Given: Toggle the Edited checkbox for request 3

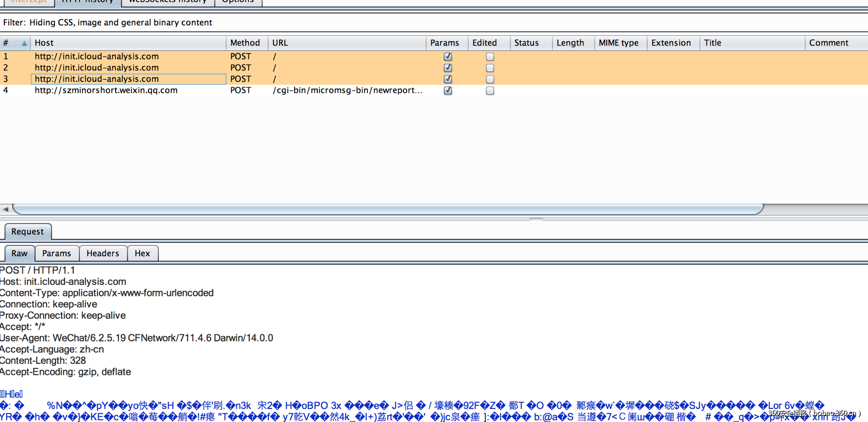Looking at the screenshot, I should pyautogui.click(x=490, y=79).
